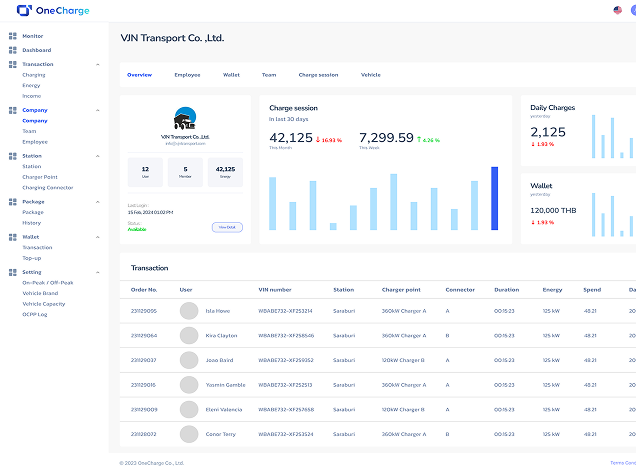This screenshot has width=636, height=474.
Task: Click the Order No. column header
Action: tap(144, 290)
